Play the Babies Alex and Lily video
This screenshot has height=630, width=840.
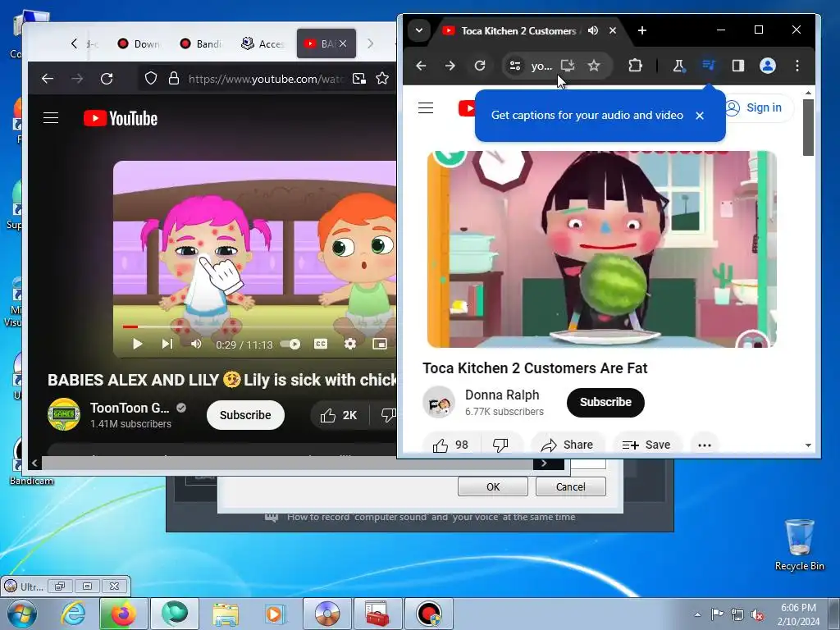tap(137, 344)
